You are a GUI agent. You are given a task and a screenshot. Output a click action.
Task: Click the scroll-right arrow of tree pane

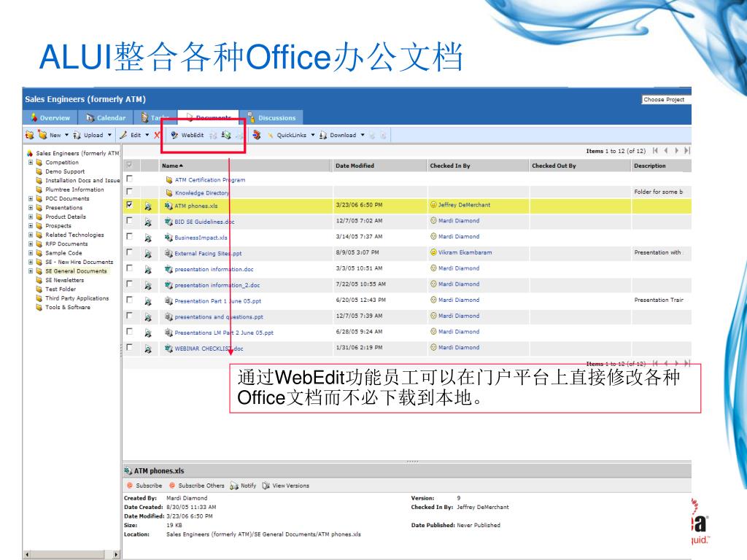[116, 555]
